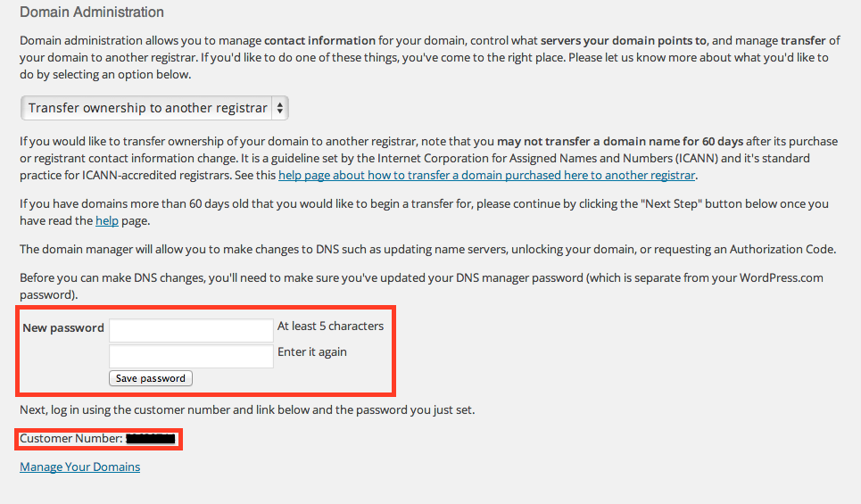Open the Manage Your Domains link

click(79, 467)
